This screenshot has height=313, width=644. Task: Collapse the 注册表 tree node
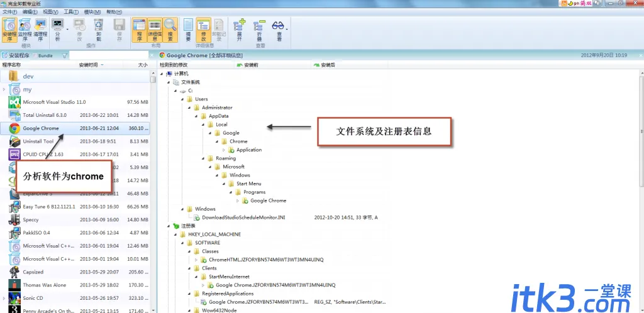pyautogui.click(x=169, y=226)
